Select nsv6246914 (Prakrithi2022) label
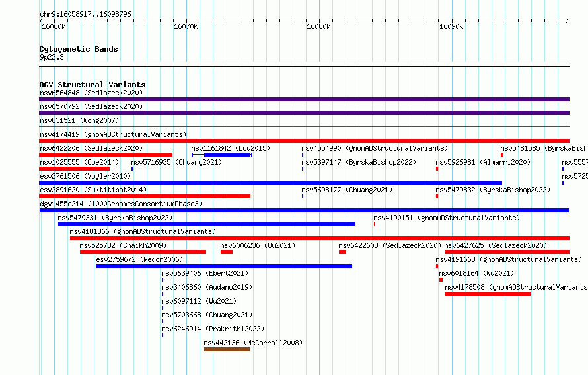Screen dimensions: 588x375 point(213,329)
